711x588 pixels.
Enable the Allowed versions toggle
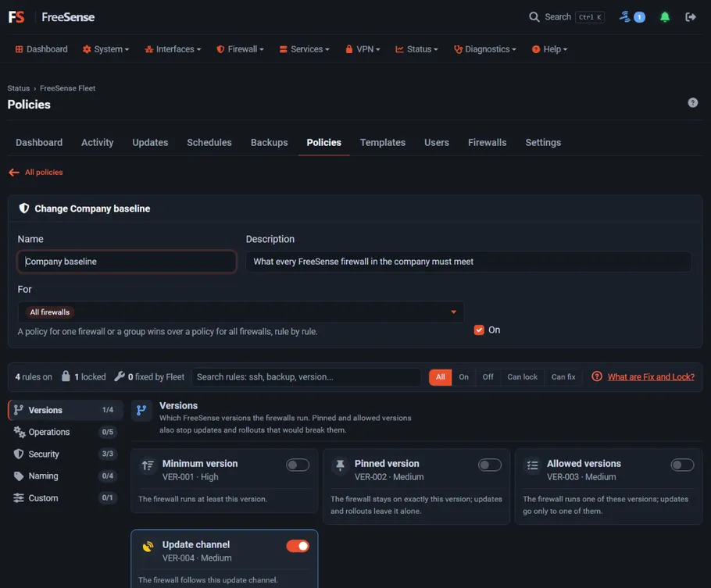[682, 465]
